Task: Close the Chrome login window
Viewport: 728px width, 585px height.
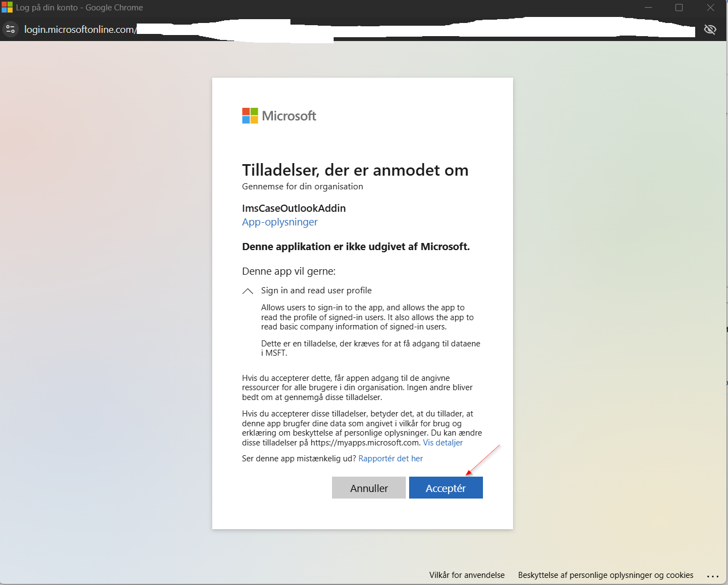Action: [710, 8]
